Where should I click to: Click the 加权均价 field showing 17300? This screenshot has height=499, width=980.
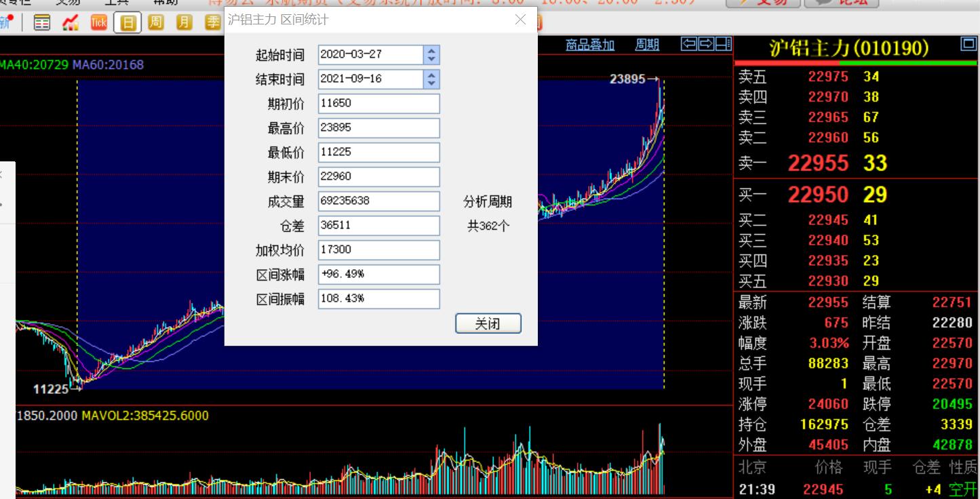tap(378, 250)
